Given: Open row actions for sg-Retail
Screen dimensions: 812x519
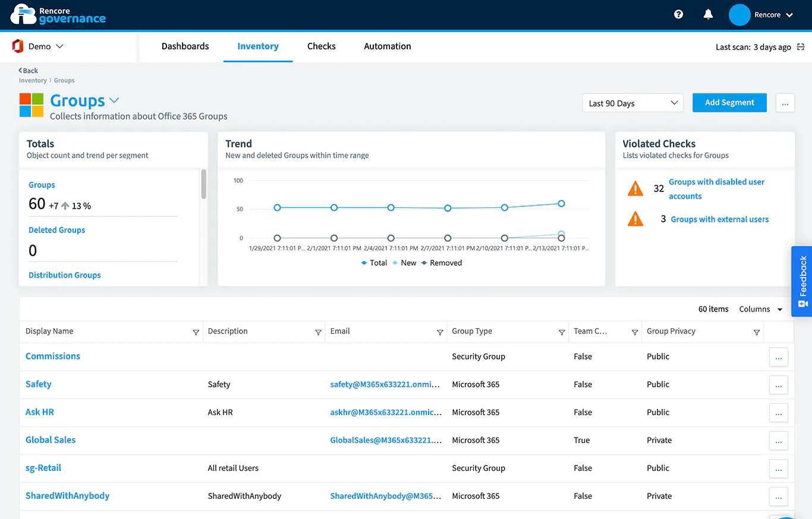Looking at the screenshot, I should coord(778,469).
